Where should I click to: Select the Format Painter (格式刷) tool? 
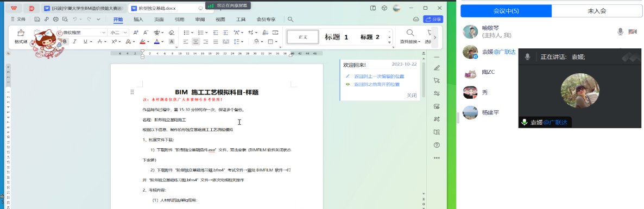pyautogui.click(x=21, y=36)
